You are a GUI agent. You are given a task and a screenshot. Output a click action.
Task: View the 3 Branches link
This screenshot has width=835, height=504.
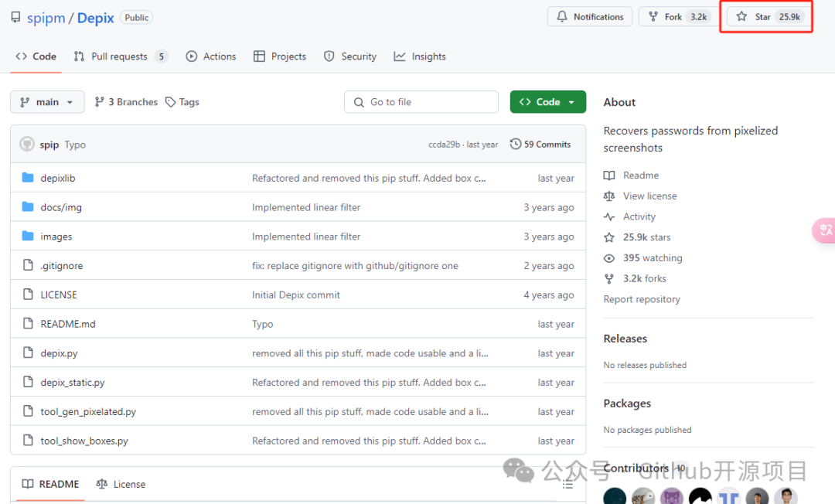tap(126, 102)
